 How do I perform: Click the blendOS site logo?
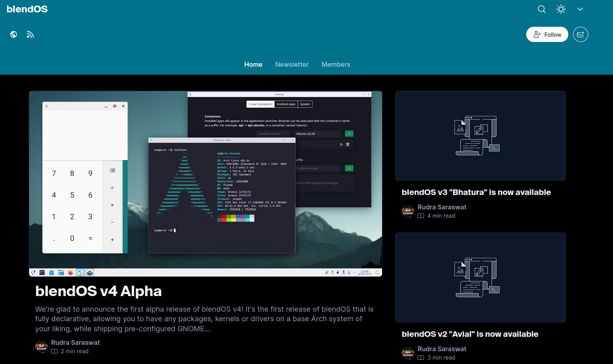coord(27,9)
